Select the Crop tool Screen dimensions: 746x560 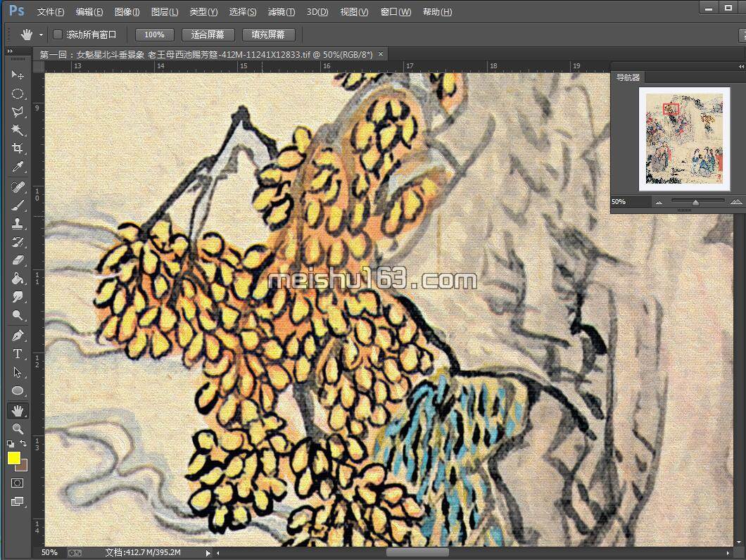[18, 148]
